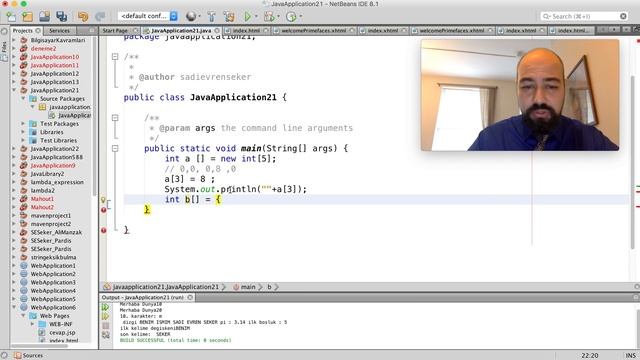Viewport: 640px width, 360px height.
Task: Click the green Run Project icon
Action: (x=247, y=16)
